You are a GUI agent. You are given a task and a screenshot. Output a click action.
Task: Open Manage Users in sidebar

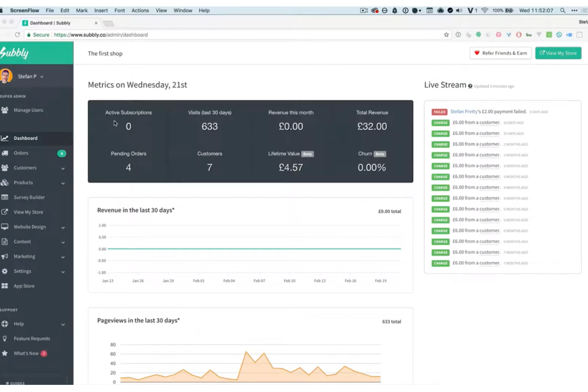(x=28, y=110)
